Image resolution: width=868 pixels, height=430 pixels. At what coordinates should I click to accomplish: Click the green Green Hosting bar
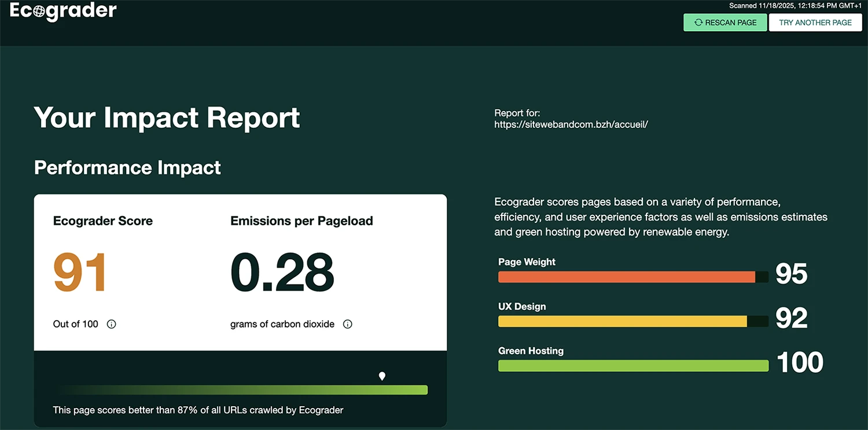coord(633,366)
